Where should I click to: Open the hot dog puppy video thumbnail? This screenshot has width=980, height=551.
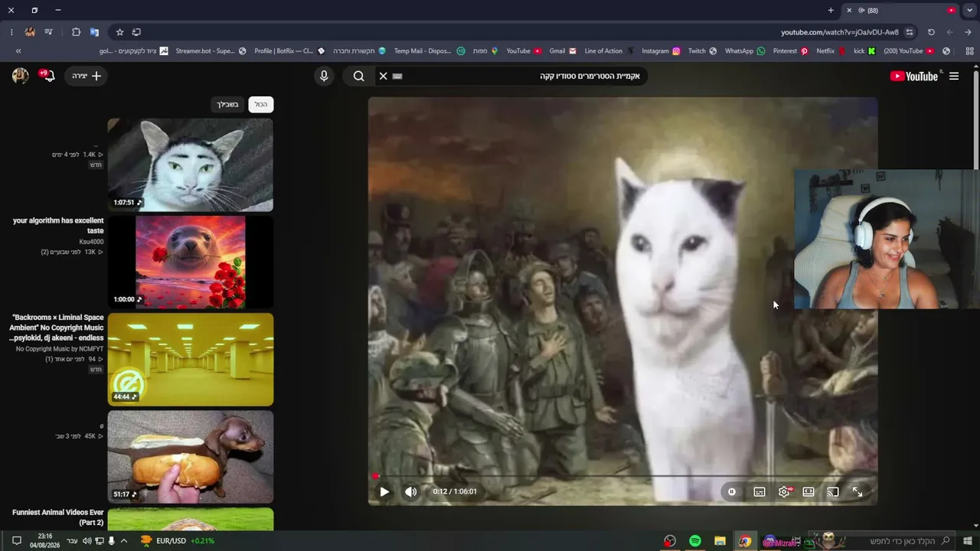click(191, 457)
